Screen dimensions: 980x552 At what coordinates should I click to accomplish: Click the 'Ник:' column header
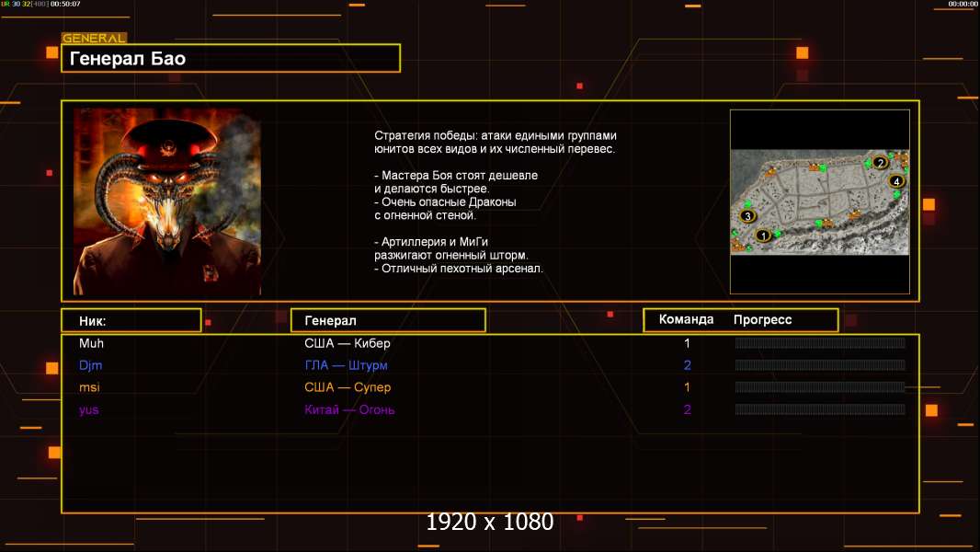131,321
